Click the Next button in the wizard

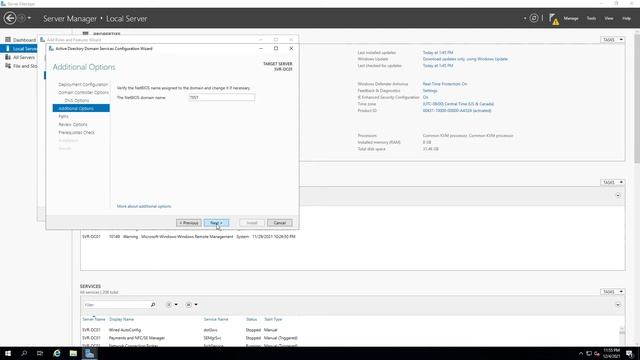tap(216, 223)
